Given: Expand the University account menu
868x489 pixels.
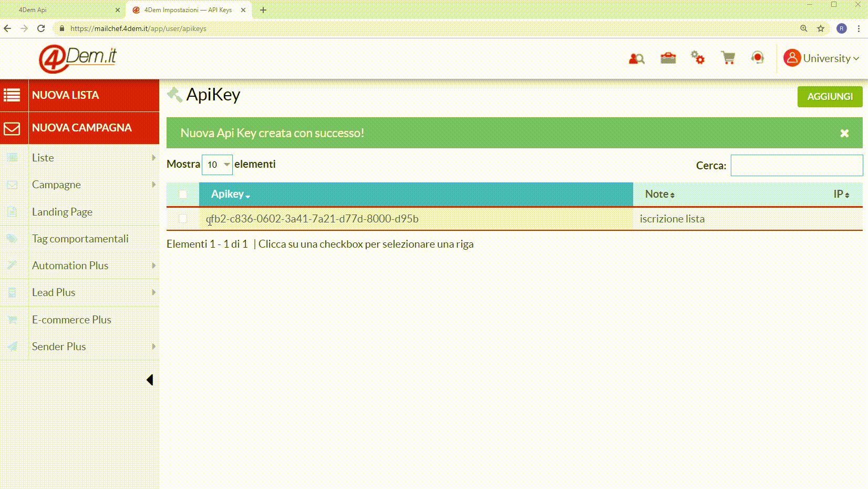Looking at the screenshot, I should click(822, 58).
